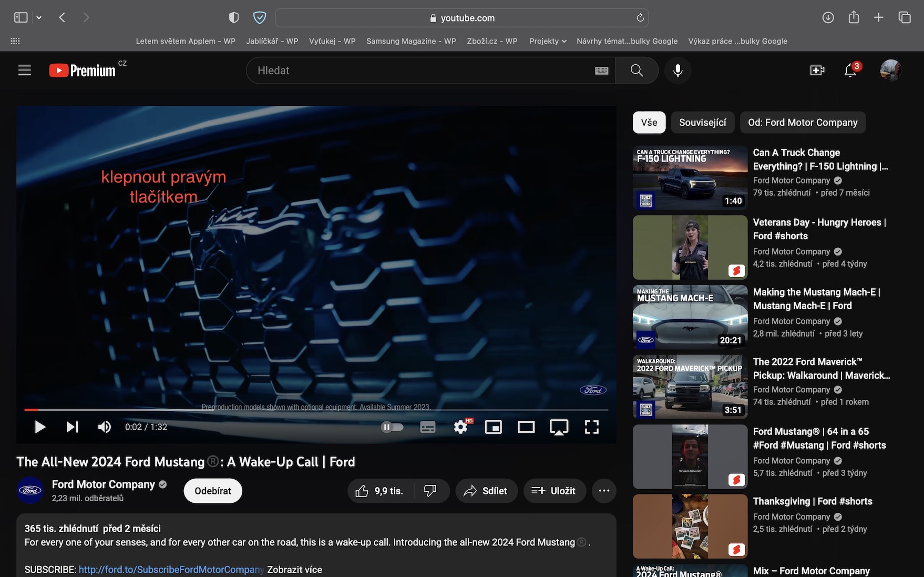
Task: Open the YouTube guide hamburger menu
Action: 25,70
